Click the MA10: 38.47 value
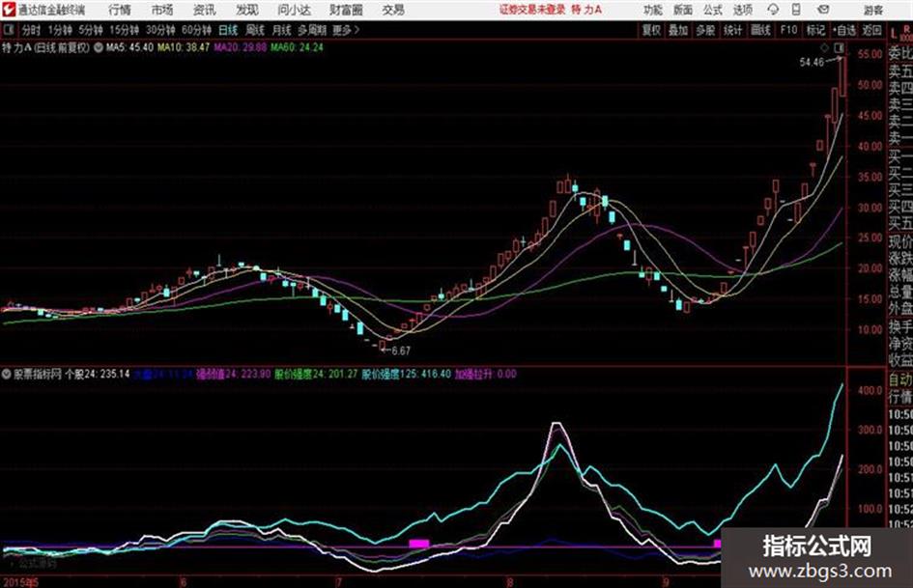 pyautogui.click(x=184, y=47)
